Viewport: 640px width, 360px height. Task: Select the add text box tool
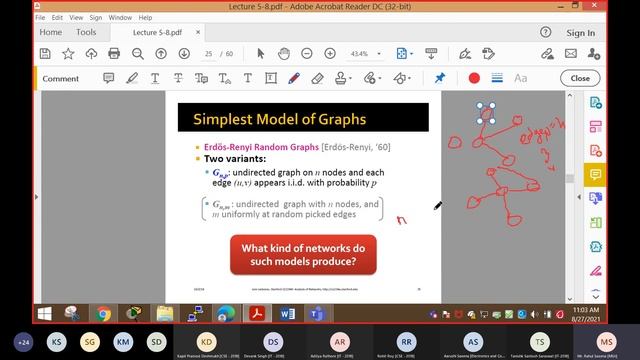click(x=271, y=78)
